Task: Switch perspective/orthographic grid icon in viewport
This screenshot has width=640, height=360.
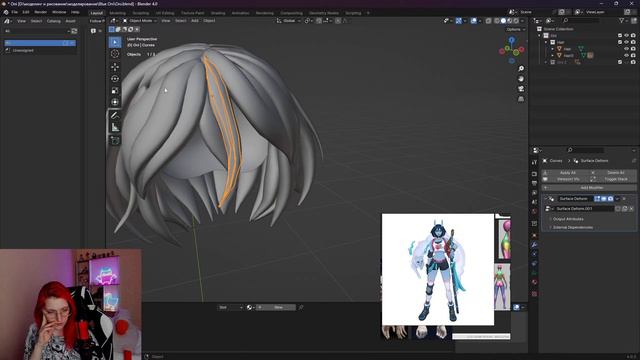Action: point(521,99)
